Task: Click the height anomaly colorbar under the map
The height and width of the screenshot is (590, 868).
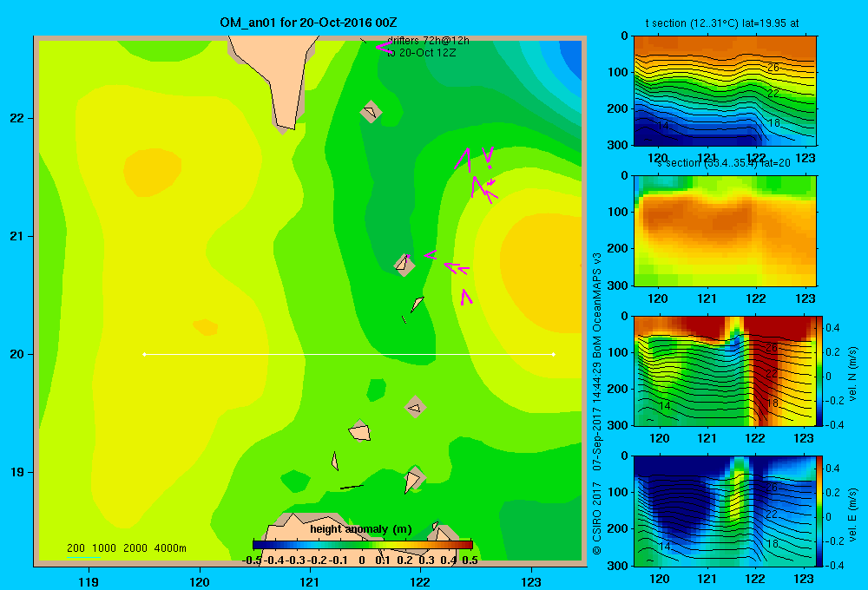Action: click(x=363, y=545)
